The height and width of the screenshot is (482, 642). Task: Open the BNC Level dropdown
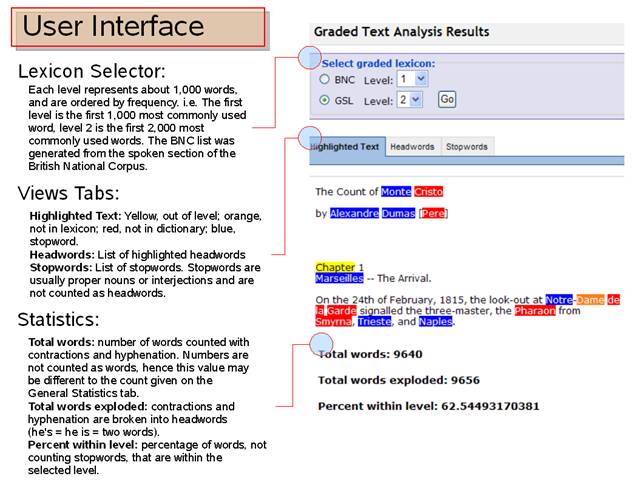(412, 79)
